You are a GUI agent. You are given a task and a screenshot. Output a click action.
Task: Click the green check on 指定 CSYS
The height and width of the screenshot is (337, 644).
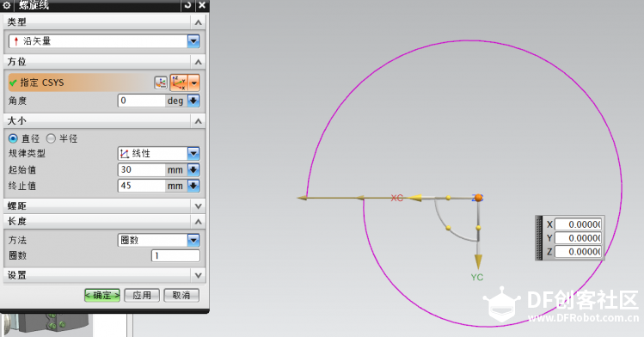pos(13,83)
